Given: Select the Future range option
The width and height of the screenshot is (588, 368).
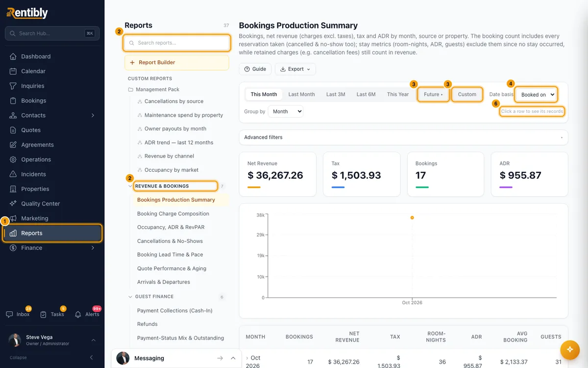Looking at the screenshot, I should point(433,94).
